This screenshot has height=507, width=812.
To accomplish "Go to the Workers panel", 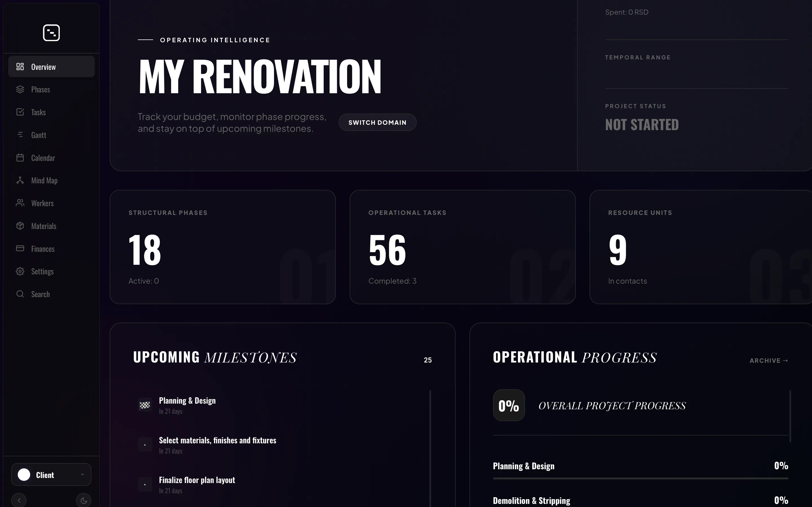I will pos(43,203).
